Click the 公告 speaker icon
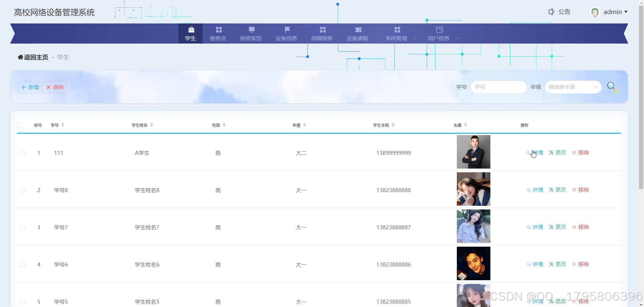Screen dimensions: 644x307 pyautogui.click(x=551, y=12)
